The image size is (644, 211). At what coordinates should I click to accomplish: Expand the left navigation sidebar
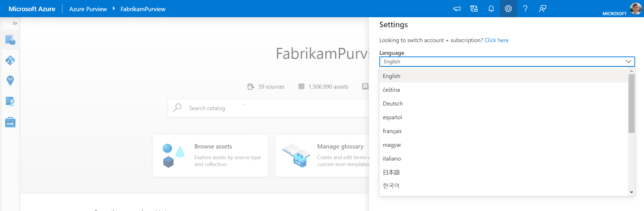[x=15, y=24]
